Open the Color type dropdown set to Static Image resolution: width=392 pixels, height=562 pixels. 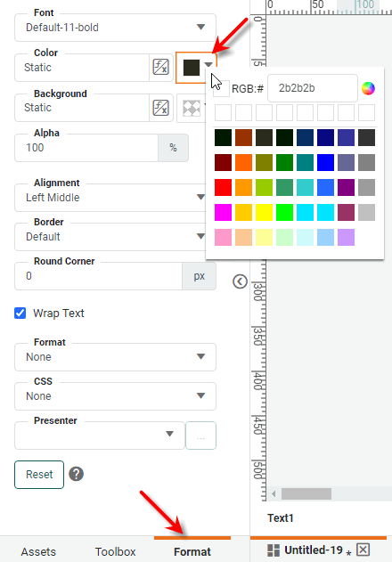(82, 68)
